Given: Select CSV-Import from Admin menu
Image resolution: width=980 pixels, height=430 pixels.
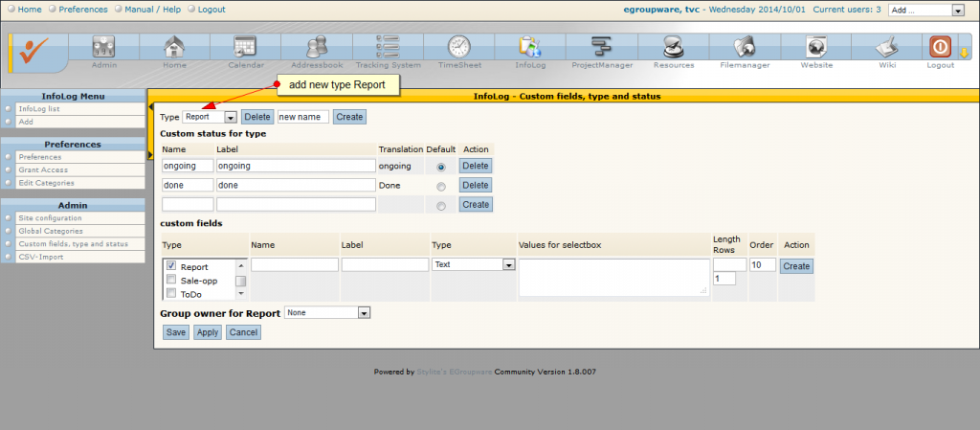Looking at the screenshot, I should coord(40,257).
